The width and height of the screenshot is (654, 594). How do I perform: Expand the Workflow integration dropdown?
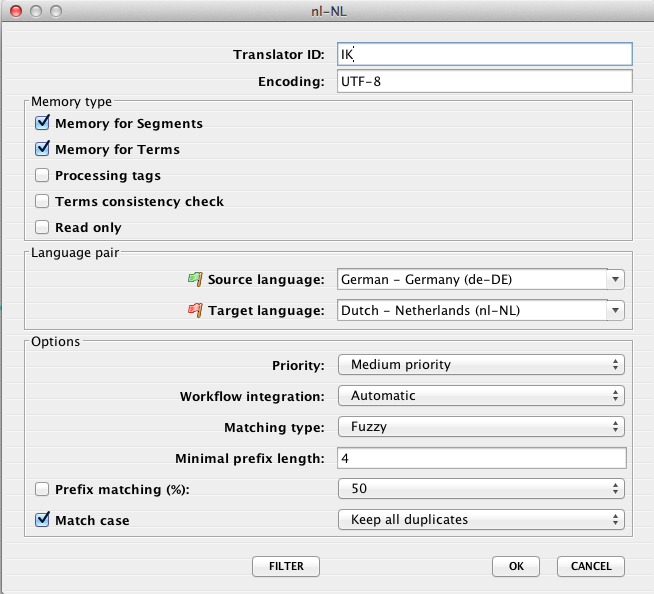(x=481, y=396)
